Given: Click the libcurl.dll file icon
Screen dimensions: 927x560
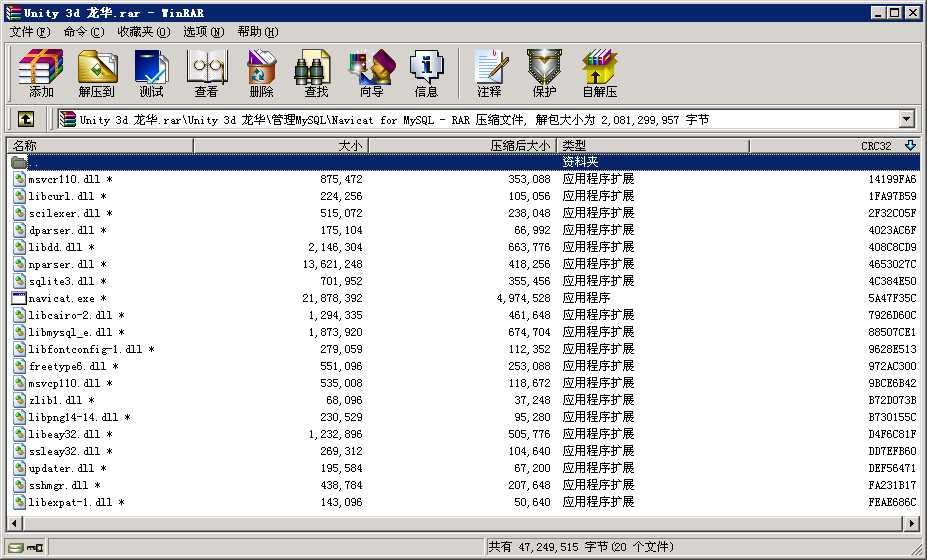Looking at the screenshot, I should [19, 196].
